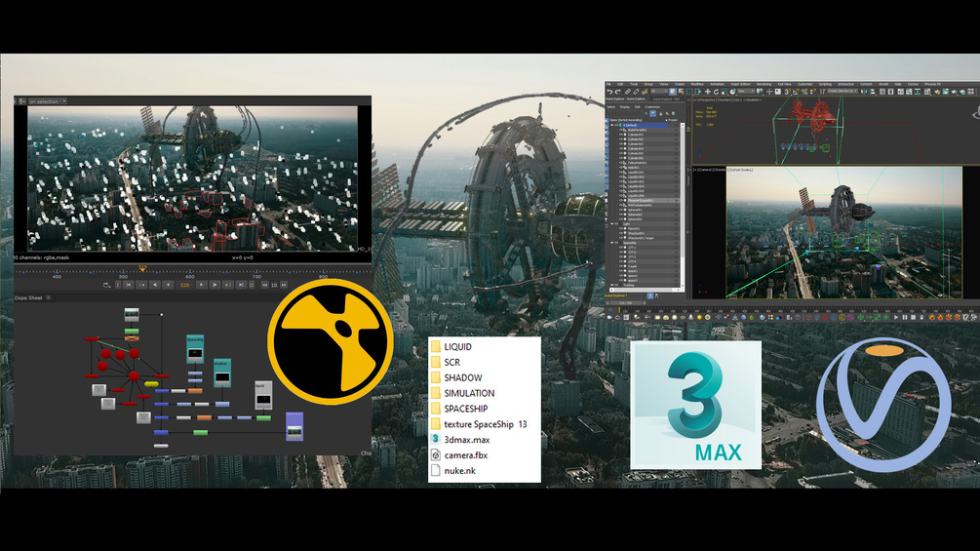Collapse the Light layer group
This screenshot has width=980, height=551.
coord(611,223)
